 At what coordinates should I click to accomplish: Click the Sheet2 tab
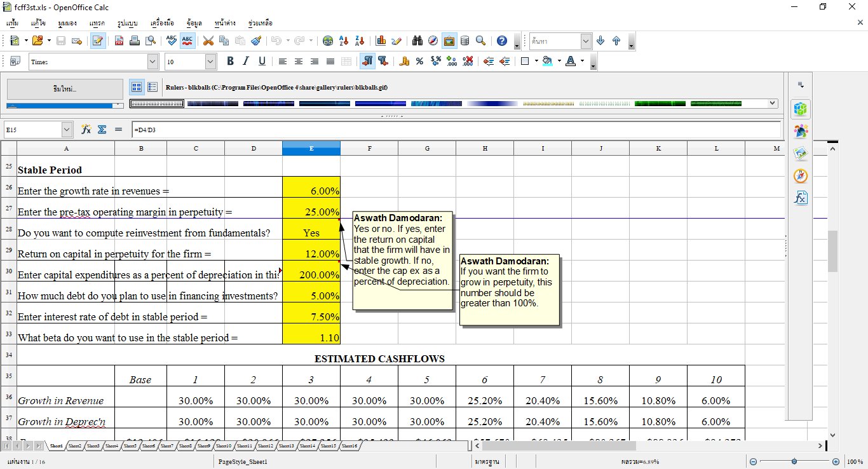click(x=75, y=446)
